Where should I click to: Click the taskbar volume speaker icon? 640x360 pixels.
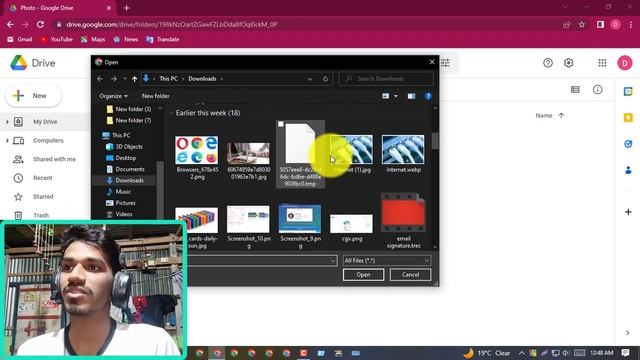point(566,353)
